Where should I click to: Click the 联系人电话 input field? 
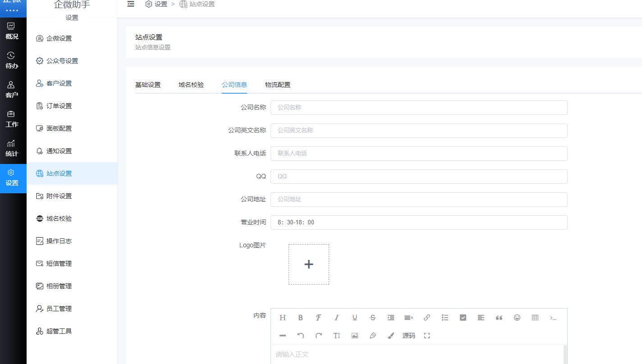tap(419, 154)
